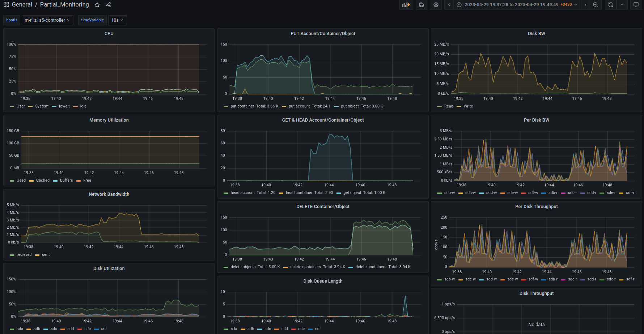Refresh the dashboard
644x334 pixels.
(x=611, y=5)
